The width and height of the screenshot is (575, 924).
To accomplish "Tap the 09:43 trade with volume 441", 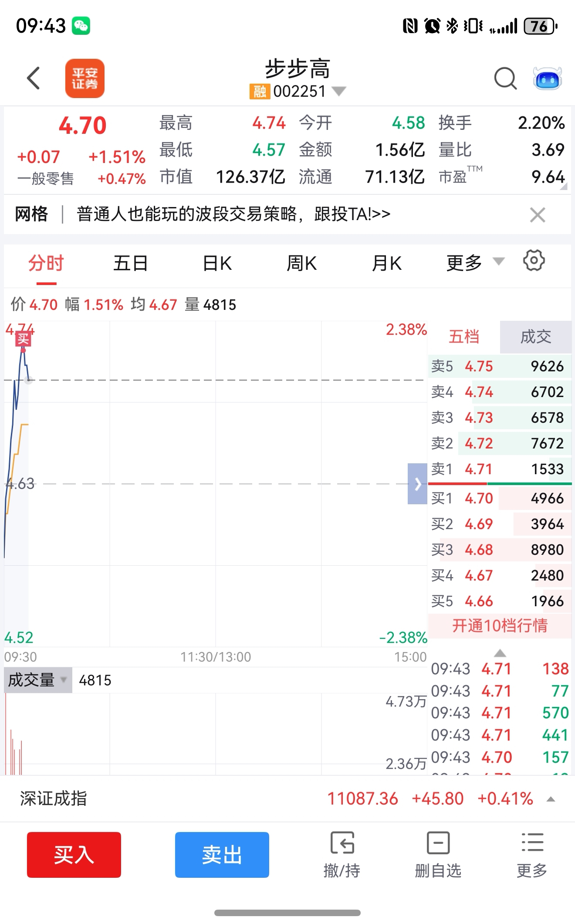I will (x=500, y=735).
